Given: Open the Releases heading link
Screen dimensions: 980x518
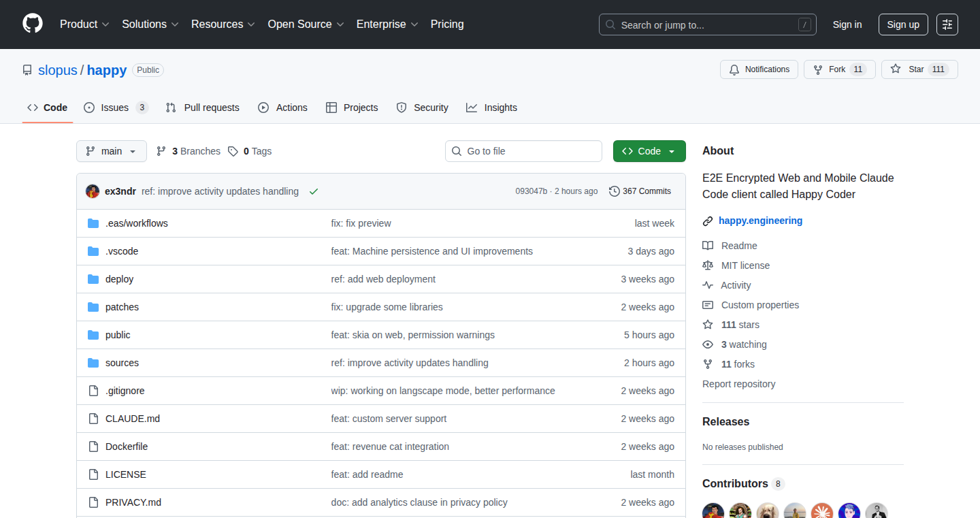Looking at the screenshot, I should pyautogui.click(x=725, y=421).
